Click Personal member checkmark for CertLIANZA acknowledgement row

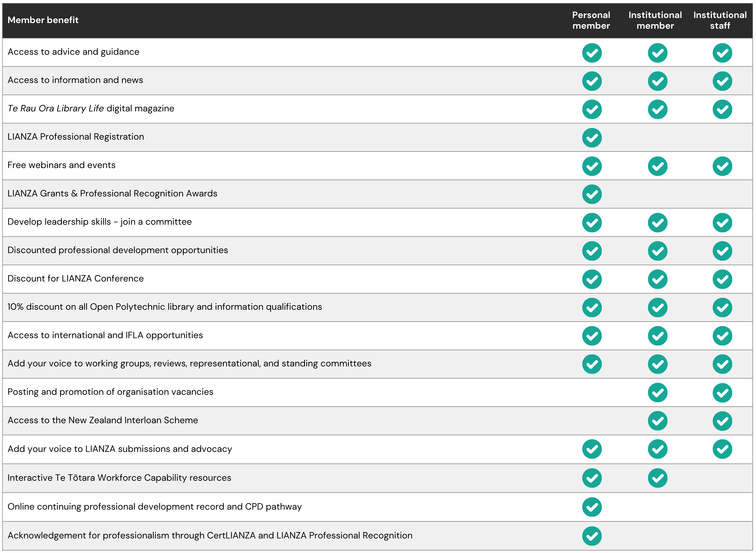point(592,536)
